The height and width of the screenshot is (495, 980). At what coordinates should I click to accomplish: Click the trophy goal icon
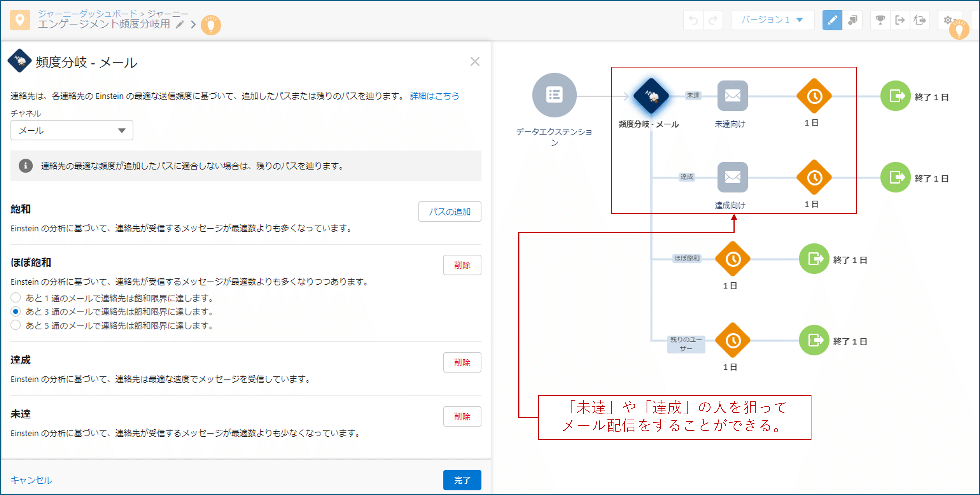880,20
